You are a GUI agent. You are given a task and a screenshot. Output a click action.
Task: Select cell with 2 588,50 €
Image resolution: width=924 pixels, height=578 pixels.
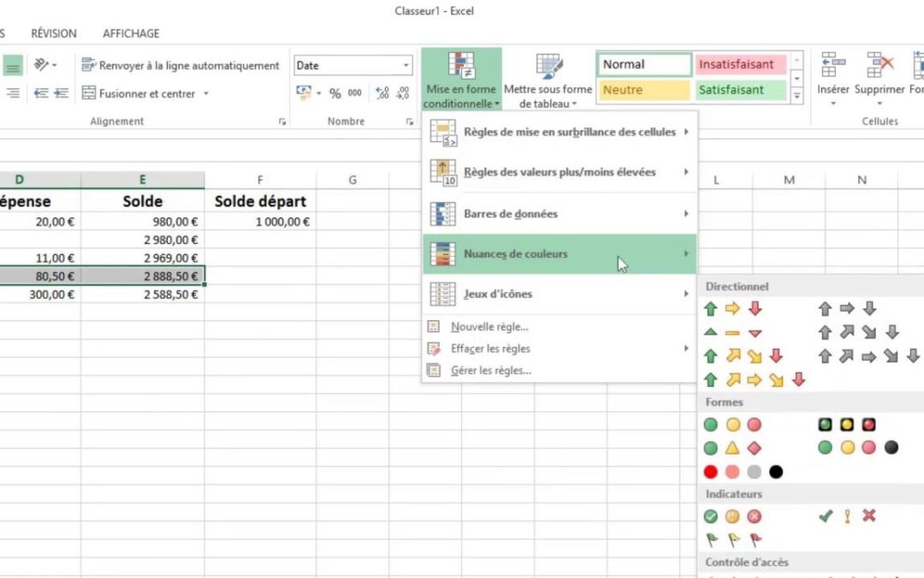point(143,295)
